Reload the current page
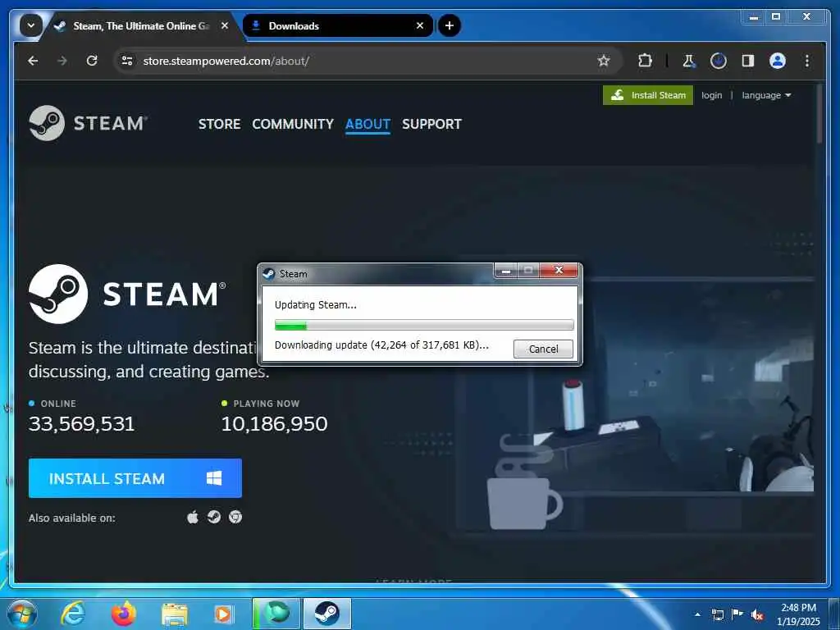Viewport: 840px width, 630px height. pos(92,61)
